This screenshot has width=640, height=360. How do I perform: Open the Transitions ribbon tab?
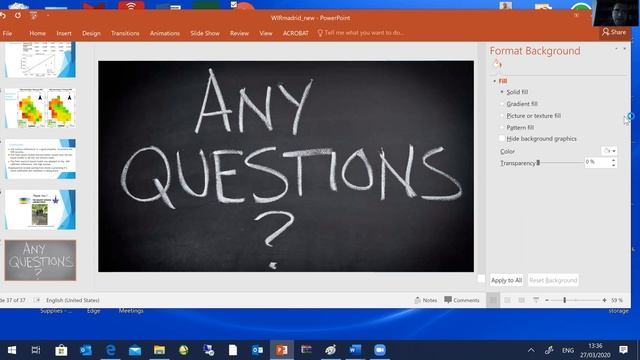click(x=125, y=33)
